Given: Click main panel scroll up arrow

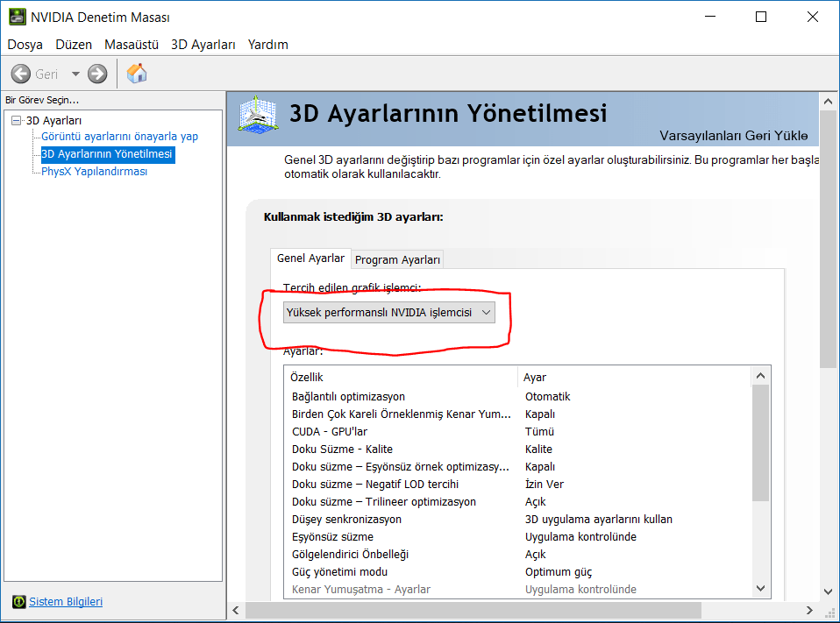Looking at the screenshot, I should click(828, 101).
